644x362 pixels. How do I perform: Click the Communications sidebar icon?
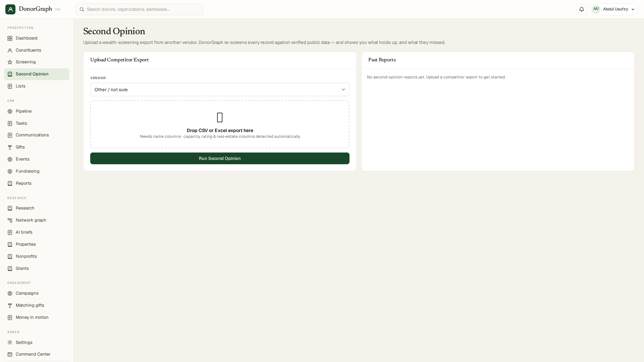click(10, 135)
